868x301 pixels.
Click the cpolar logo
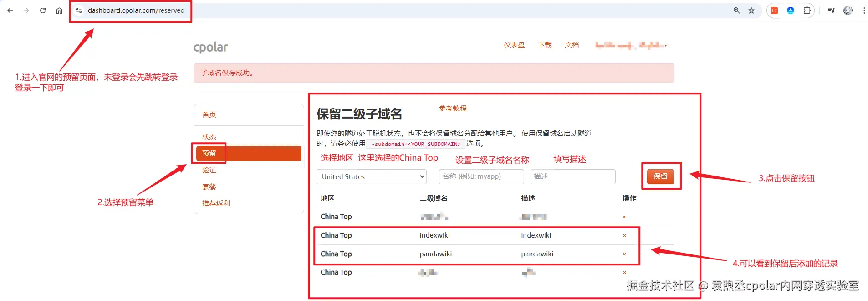coord(211,47)
